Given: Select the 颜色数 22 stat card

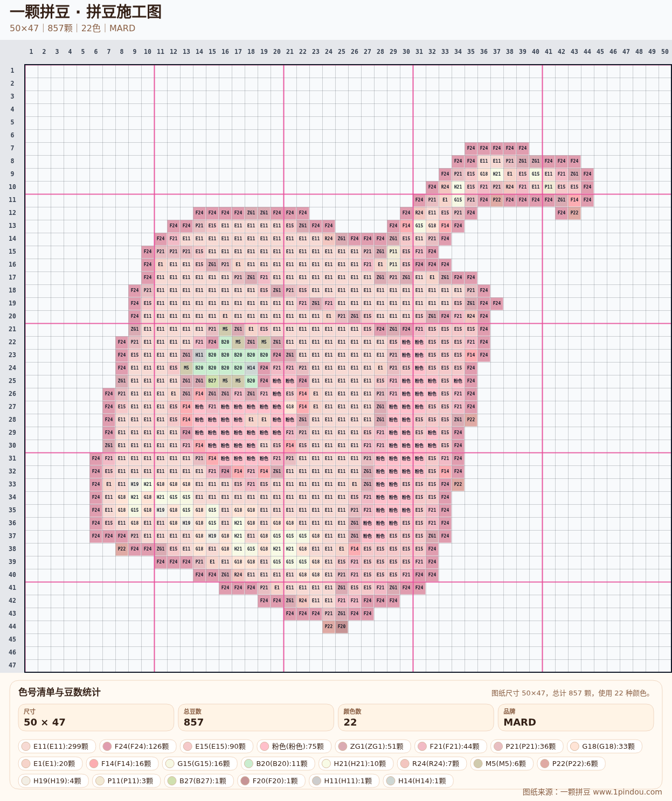Looking at the screenshot, I should (x=416, y=718).
